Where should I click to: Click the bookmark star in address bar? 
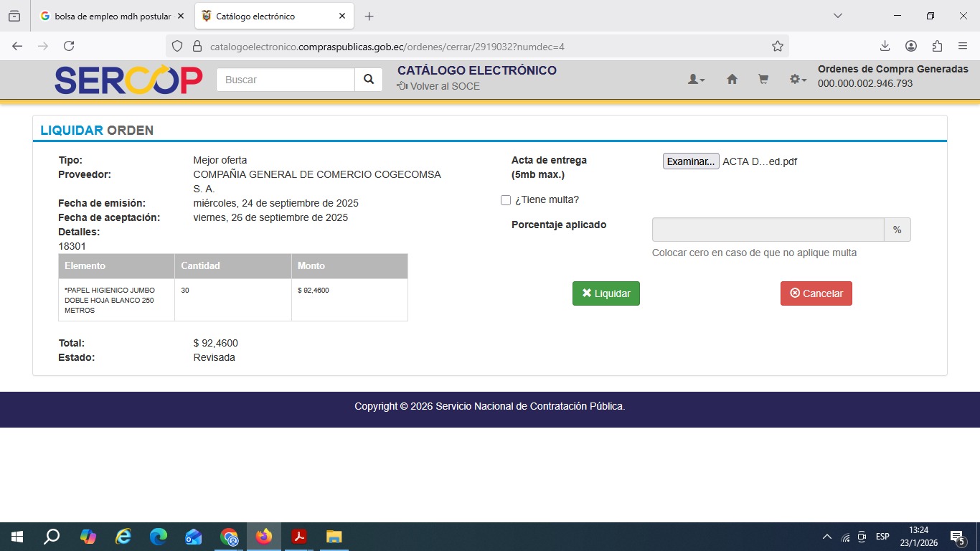point(777,46)
